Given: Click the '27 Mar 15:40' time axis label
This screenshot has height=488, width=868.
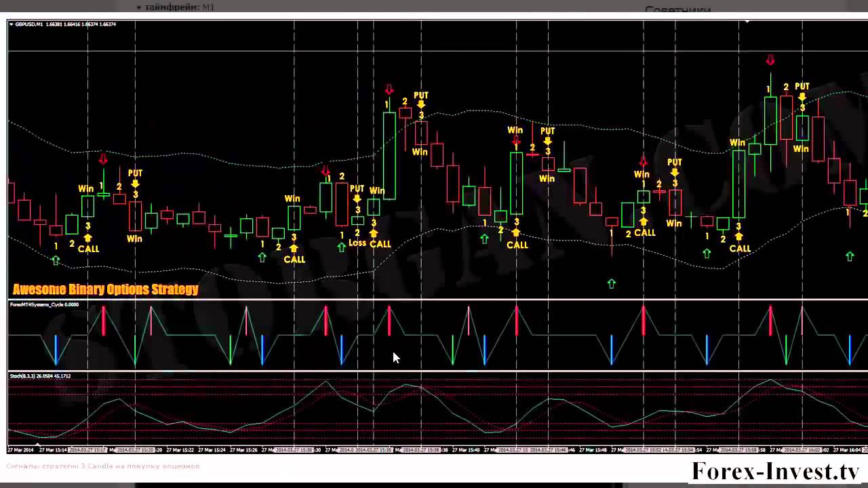Looking at the screenshot, I should point(466,450).
